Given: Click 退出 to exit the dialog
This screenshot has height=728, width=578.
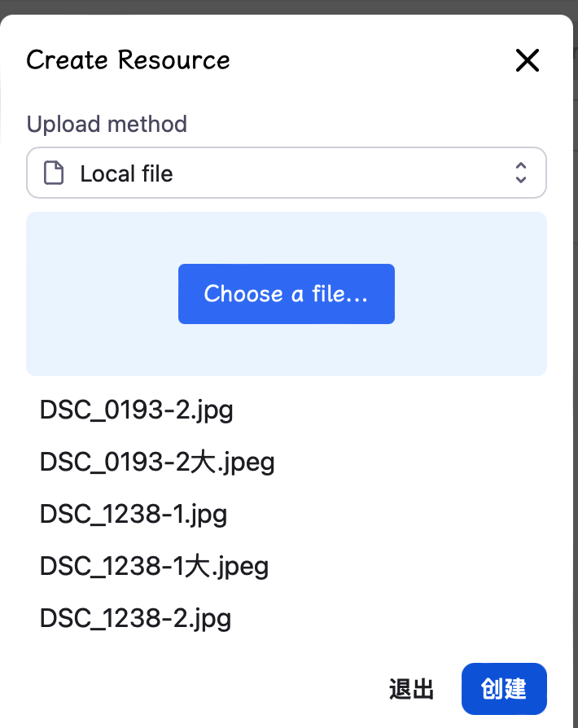Looking at the screenshot, I should tap(413, 689).
